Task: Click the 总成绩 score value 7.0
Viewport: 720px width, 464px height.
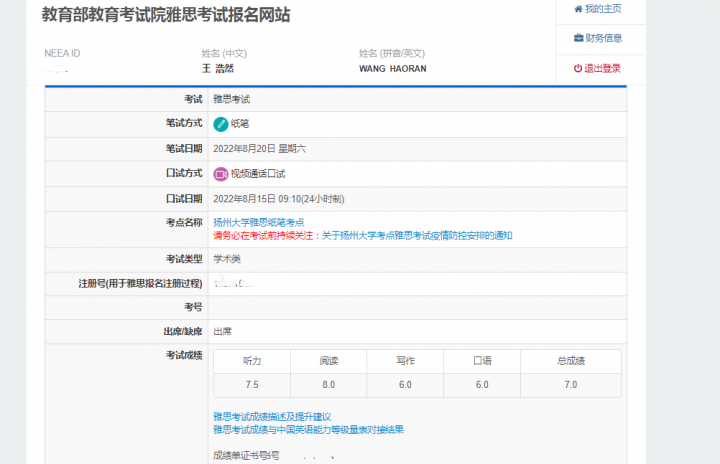Action: (570, 385)
